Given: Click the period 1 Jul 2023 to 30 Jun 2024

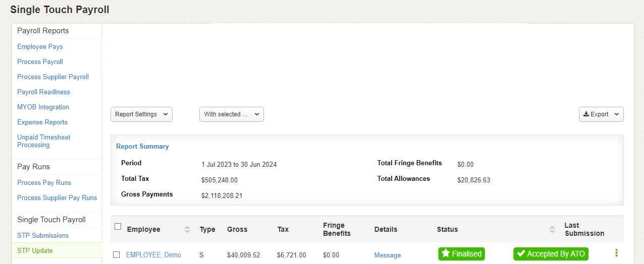Looking at the screenshot, I should [x=239, y=164].
